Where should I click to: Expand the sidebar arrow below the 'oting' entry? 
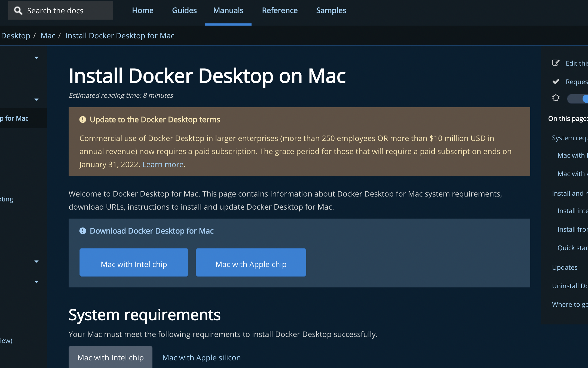36,262
